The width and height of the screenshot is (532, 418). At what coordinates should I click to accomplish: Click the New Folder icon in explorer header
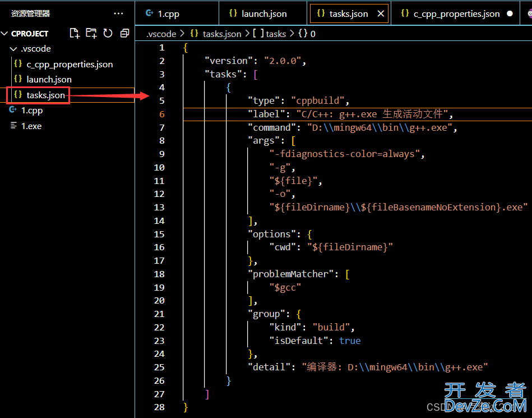pyautogui.click(x=91, y=33)
